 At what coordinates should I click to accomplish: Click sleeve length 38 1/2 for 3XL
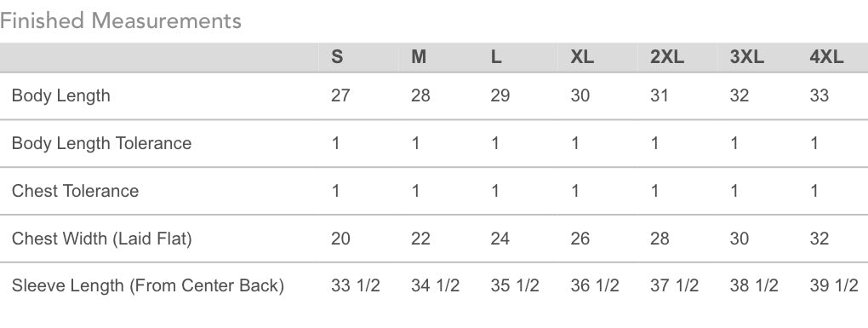tap(754, 286)
